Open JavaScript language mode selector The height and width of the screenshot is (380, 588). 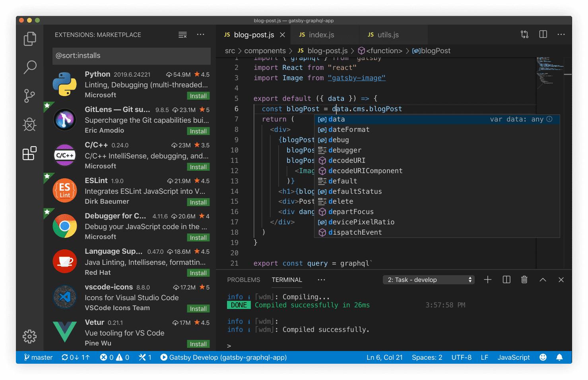pos(513,357)
